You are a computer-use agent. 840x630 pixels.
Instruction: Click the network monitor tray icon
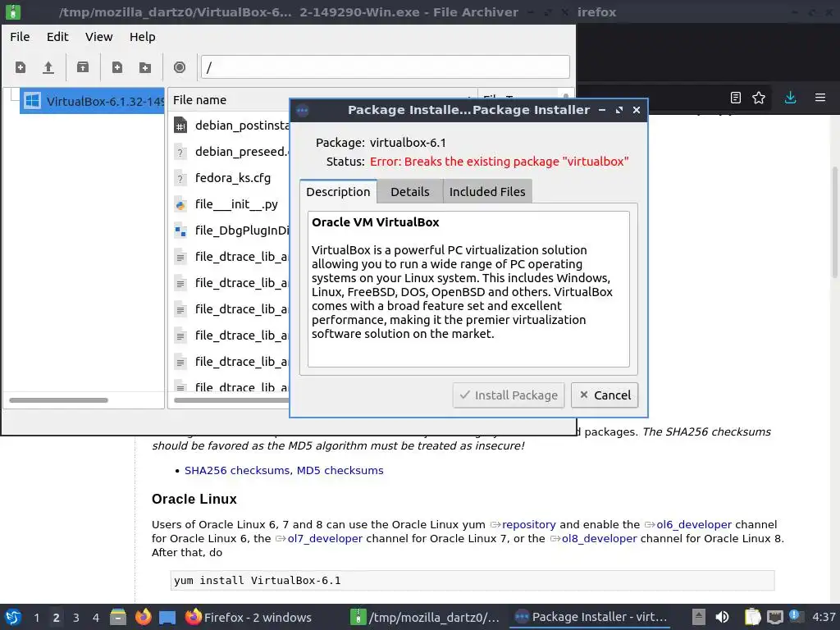[x=774, y=618]
